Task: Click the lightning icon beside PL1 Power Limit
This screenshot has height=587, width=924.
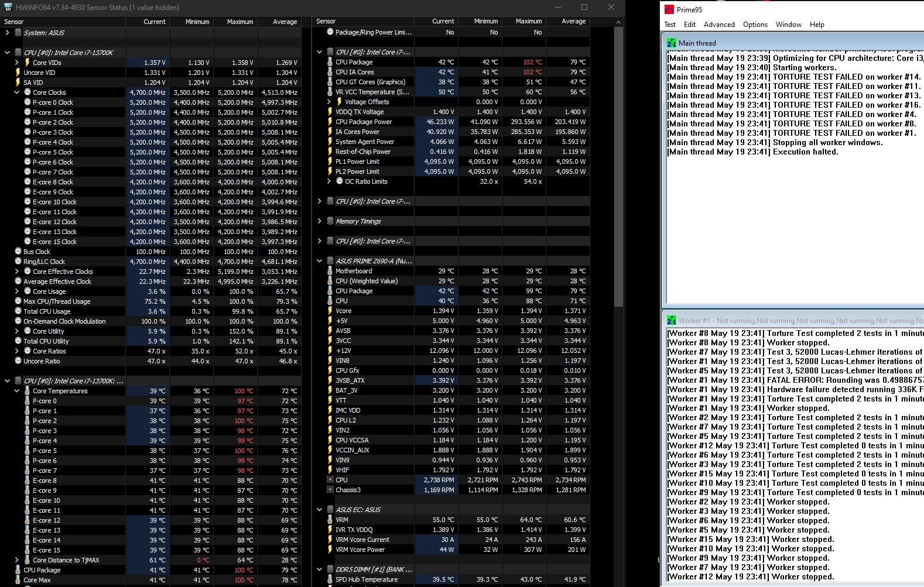Action: pos(330,162)
